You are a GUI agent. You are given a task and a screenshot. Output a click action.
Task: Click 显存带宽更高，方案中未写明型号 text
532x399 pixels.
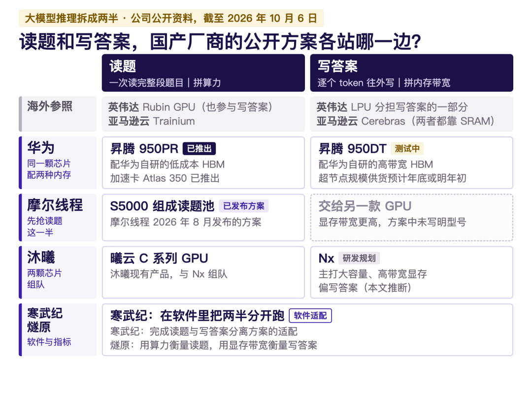(392, 222)
